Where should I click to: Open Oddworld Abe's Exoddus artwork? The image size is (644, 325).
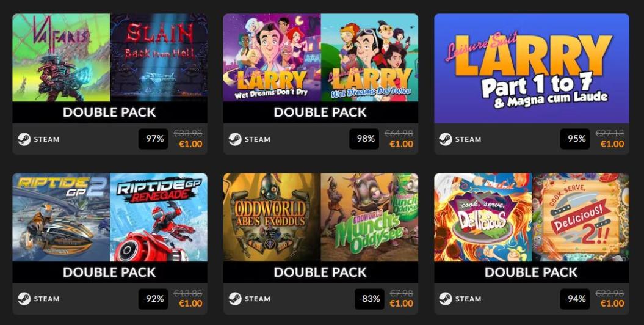pyautogui.click(x=272, y=217)
